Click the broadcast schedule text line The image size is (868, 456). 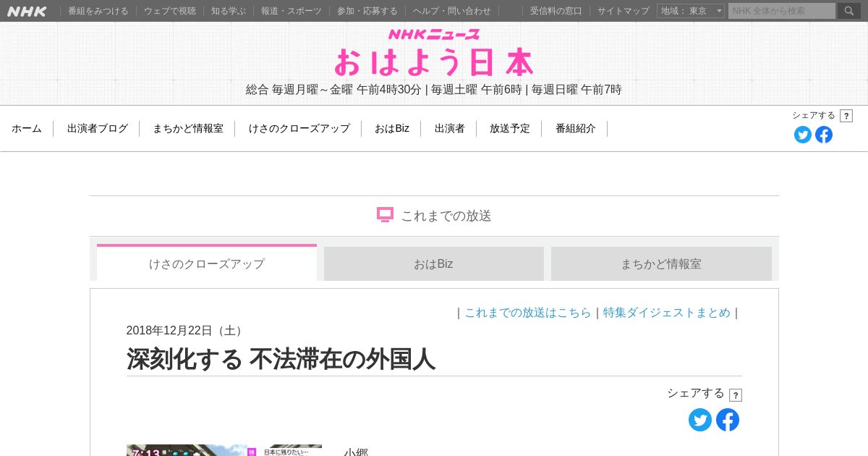click(x=434, y=90)
